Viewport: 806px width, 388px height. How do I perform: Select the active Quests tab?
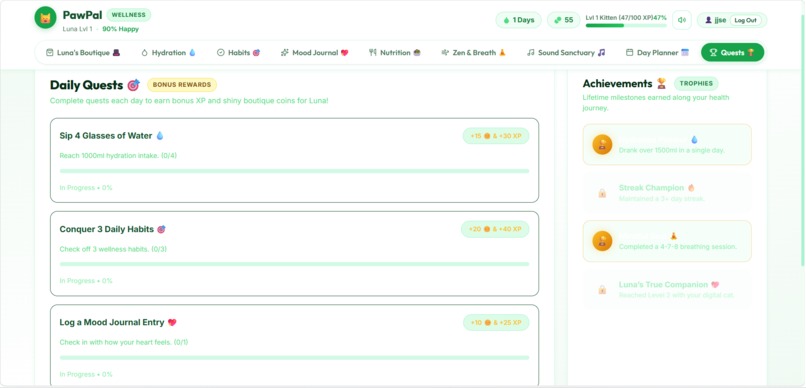tap(732, 52)
